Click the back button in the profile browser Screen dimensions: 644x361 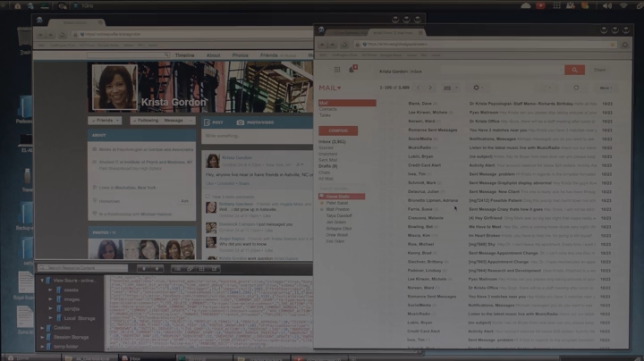point(40,35)
